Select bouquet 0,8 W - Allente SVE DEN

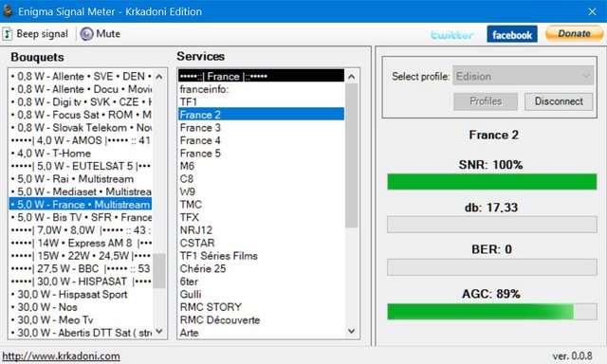pos(81,76)
